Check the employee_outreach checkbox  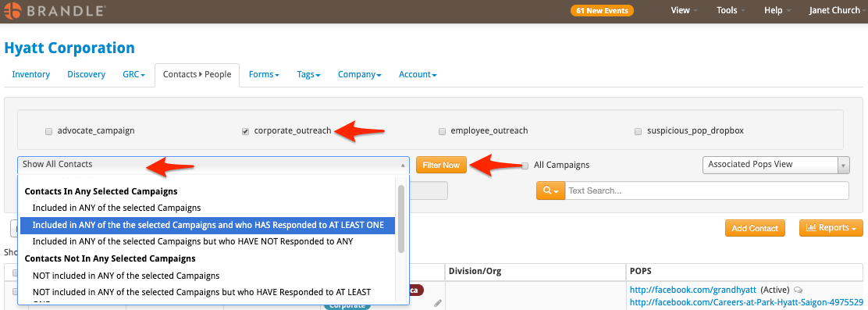[442, 132]
